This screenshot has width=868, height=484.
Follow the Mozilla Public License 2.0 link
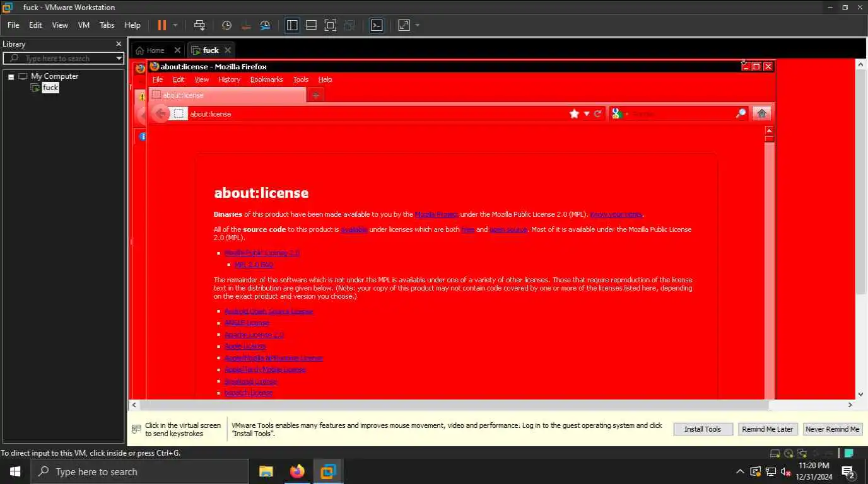tap(262, 253)
